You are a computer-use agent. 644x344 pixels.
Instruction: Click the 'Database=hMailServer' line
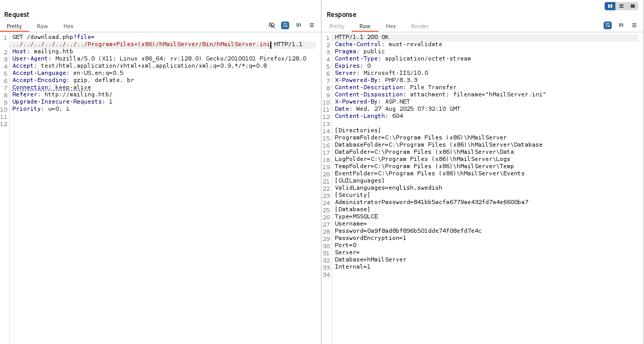coord(371,259)
